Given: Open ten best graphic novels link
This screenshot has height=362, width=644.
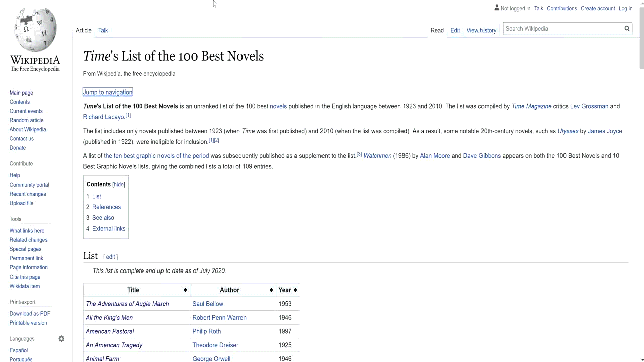Looking at the screenshot, I should [156, 156].
